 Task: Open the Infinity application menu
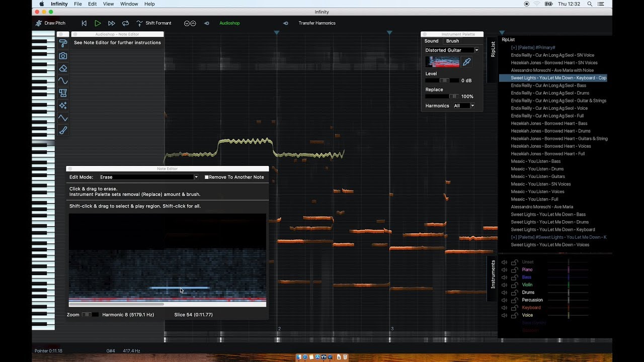click(x=59, y=4)
